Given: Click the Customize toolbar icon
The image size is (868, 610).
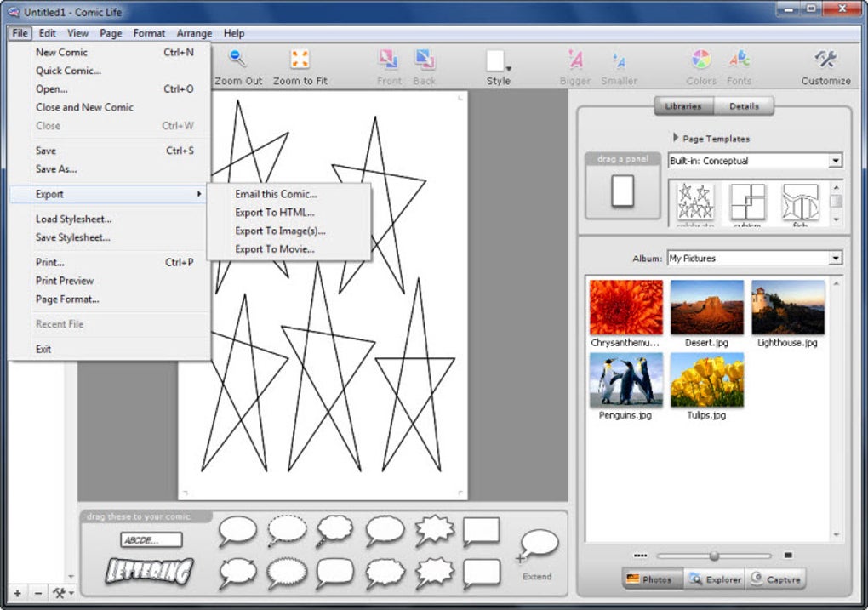Looking at the screenshot, I should click(x=825, y=59).
